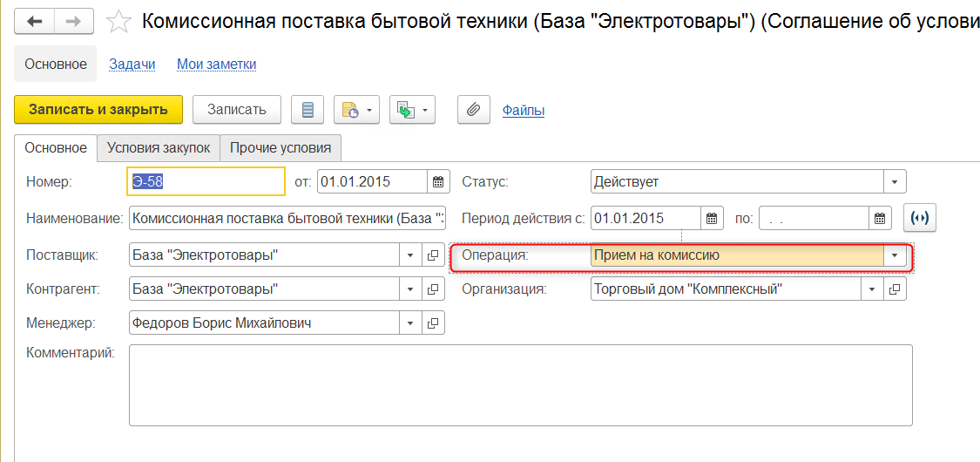Expand the Статус dropdown

click(895, 182)
